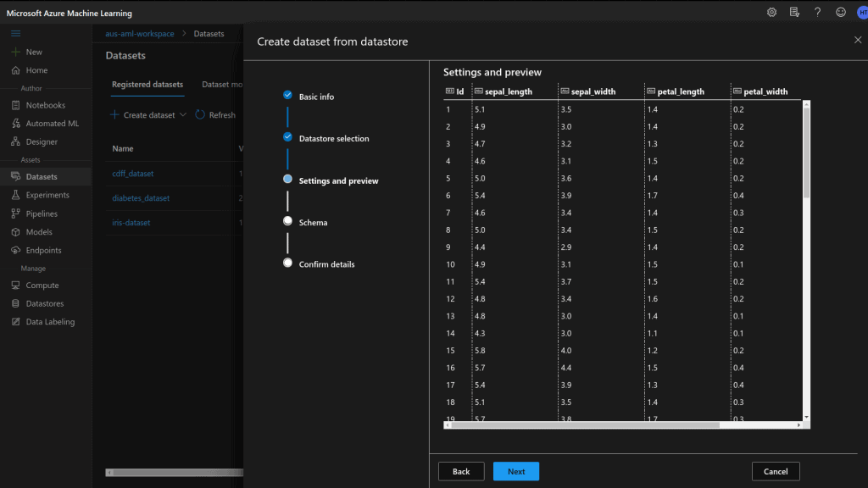Click the Cancel button

pos(775,472)
